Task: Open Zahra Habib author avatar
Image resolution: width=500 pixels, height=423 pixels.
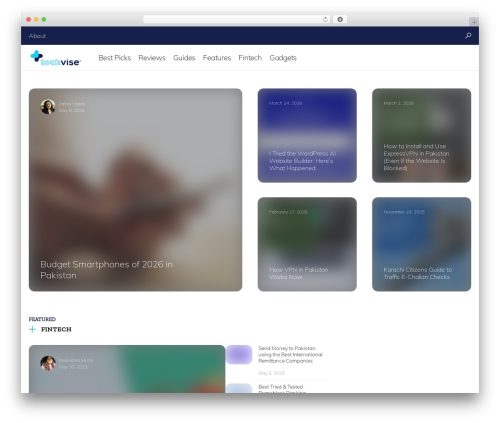Action: [48, 107]
